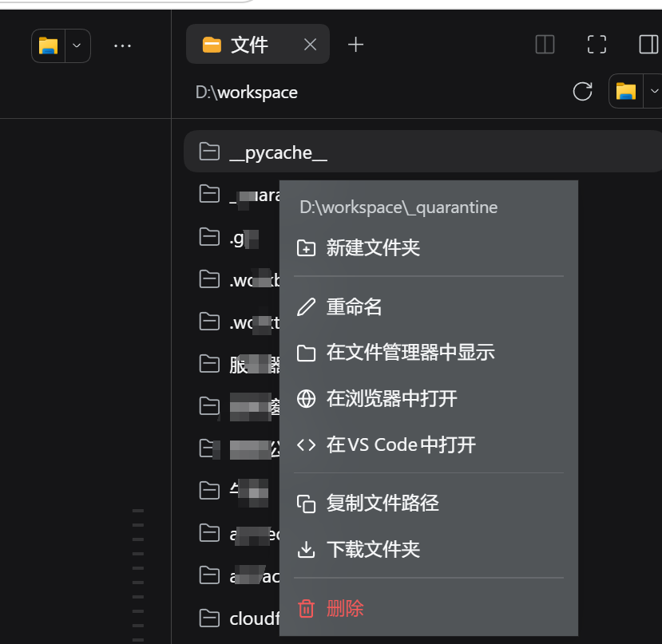
Task: Toggle the split view layout icon
Action: point(545,45)
